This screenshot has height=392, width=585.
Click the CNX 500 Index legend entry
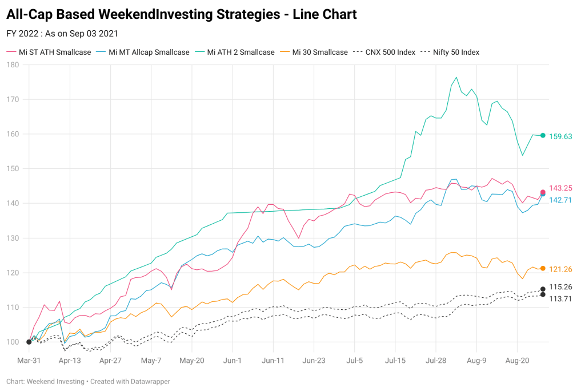[x=384, y=52]
